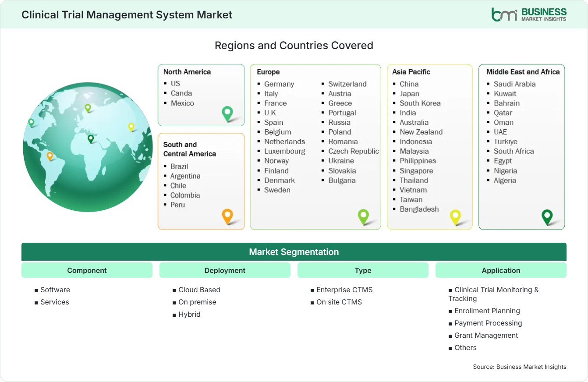Select the Component segmentation header
The width and height of the screenshot is (588, 382).
87,270
